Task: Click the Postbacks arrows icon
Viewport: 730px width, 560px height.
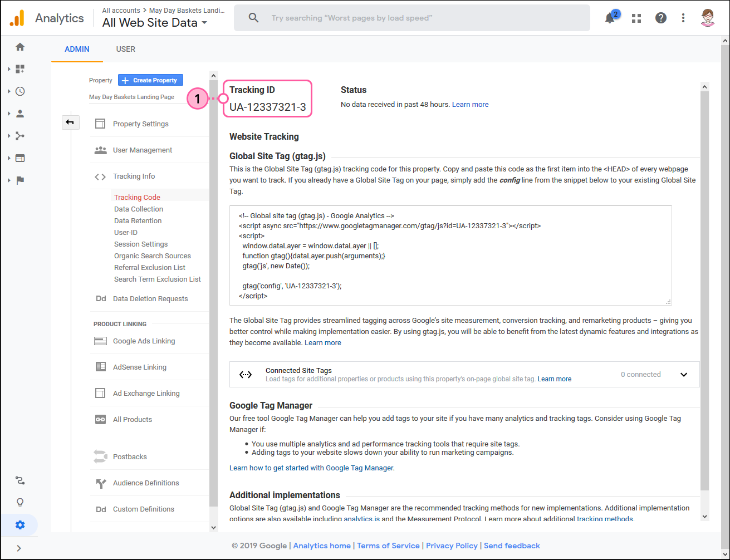Action: point(100,456)
